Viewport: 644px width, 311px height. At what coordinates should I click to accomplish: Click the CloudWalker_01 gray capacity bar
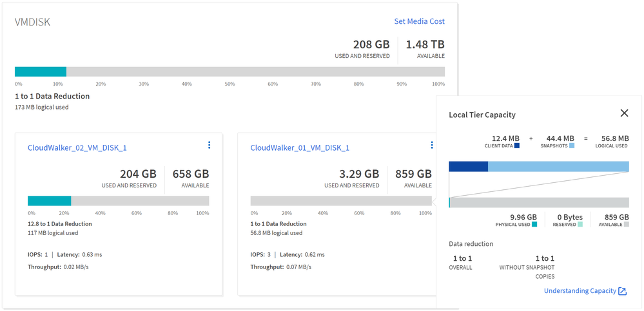tap(340, 201)
